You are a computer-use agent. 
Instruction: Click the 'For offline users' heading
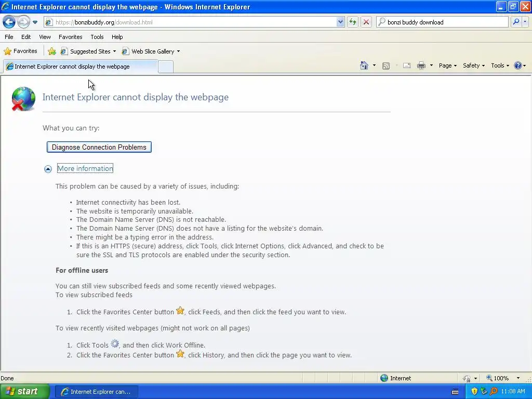82,270
